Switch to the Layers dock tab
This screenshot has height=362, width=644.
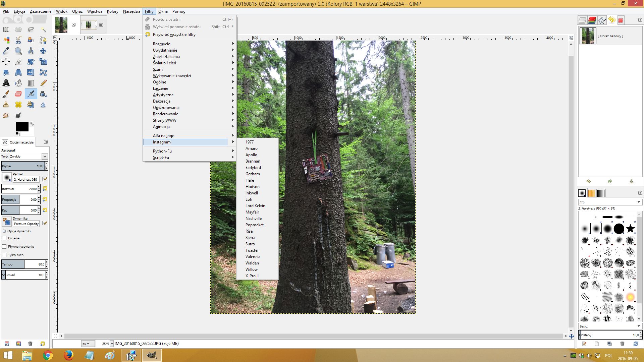point(582,20)
